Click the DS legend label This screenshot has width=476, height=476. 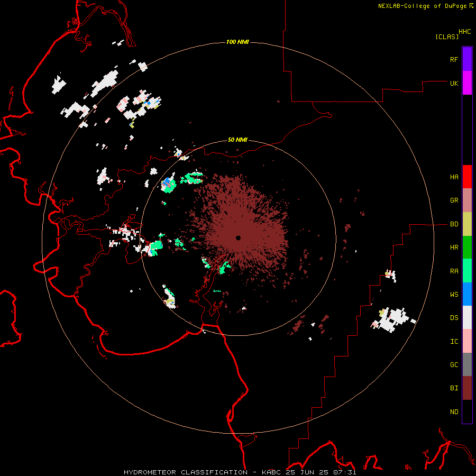click(x=454, y=318)
